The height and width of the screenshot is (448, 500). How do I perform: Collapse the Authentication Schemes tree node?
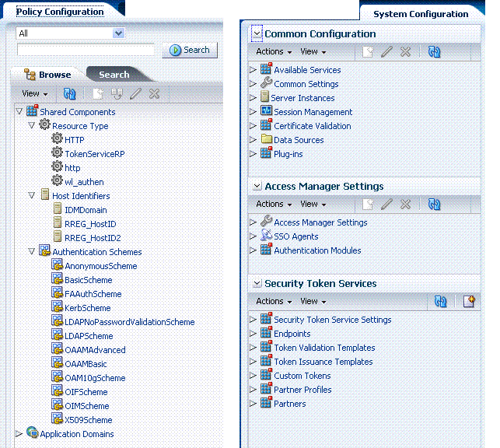pyautogui.click(x=32, y=251)
